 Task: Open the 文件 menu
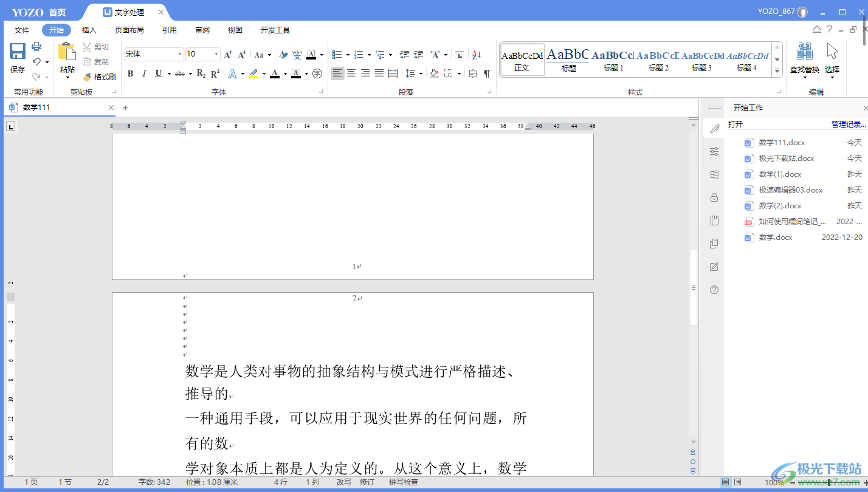22,30
